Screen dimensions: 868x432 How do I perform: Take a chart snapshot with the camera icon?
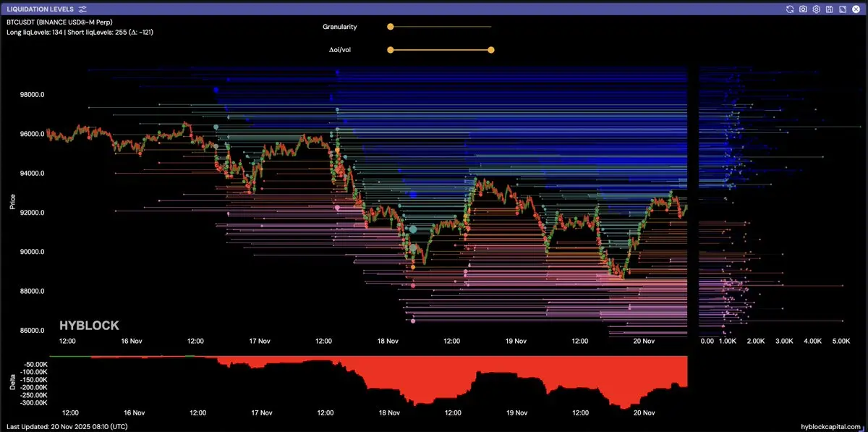pos(804,9)
